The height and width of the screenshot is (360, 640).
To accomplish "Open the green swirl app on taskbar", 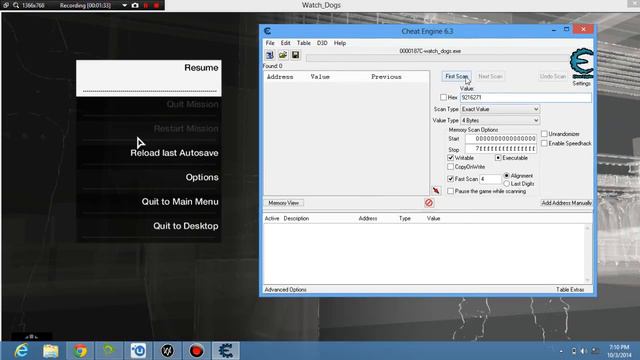I will pyautogui.click(x=109, y=351).
